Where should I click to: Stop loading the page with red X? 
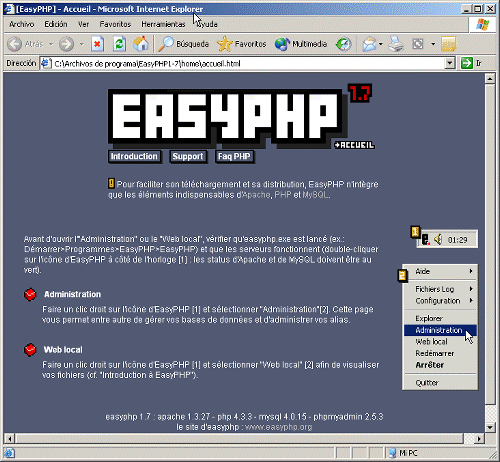97,44
